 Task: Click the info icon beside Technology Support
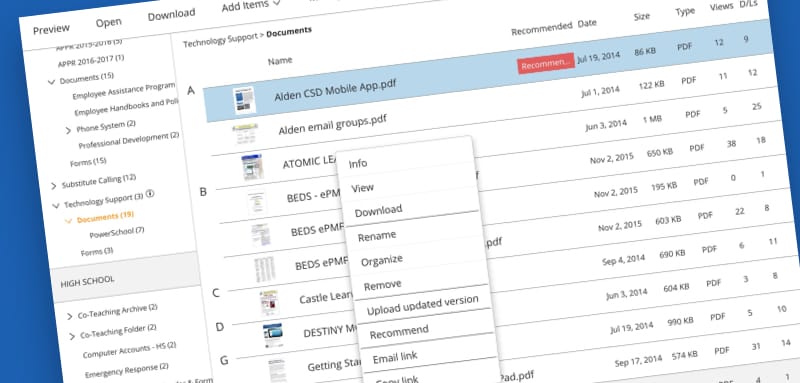click(x=150, y=194)
